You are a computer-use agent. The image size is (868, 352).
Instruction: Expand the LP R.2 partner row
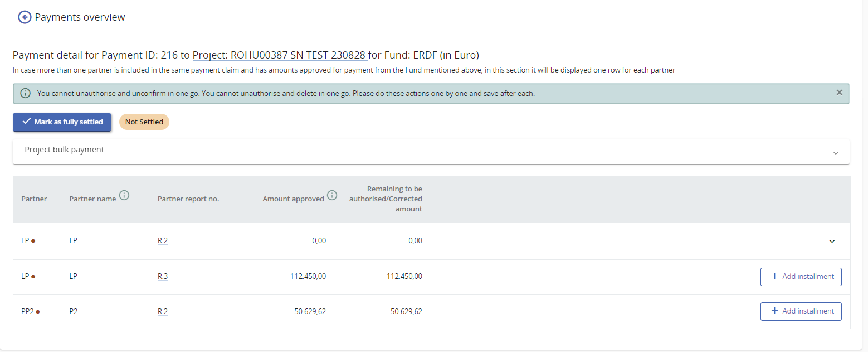pos(832,241)
